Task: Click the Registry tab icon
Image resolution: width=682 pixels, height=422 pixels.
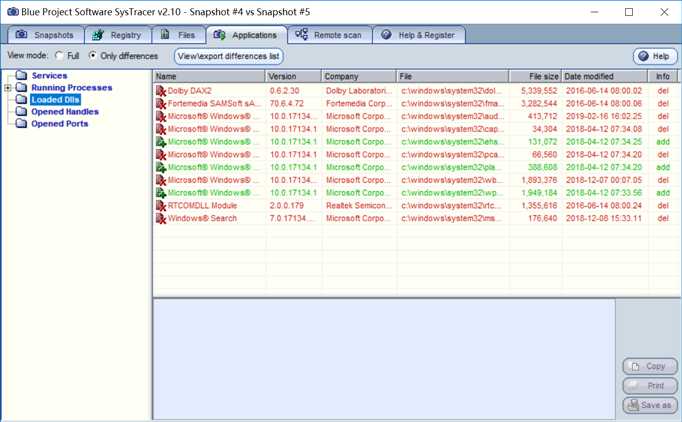Action: click(x=98, y=35)
